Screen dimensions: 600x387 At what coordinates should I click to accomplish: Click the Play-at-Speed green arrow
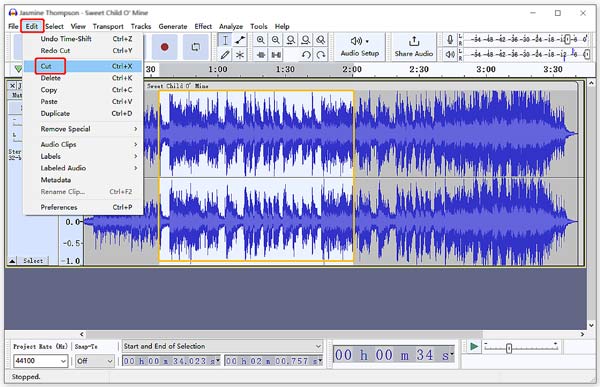(474, 346)
